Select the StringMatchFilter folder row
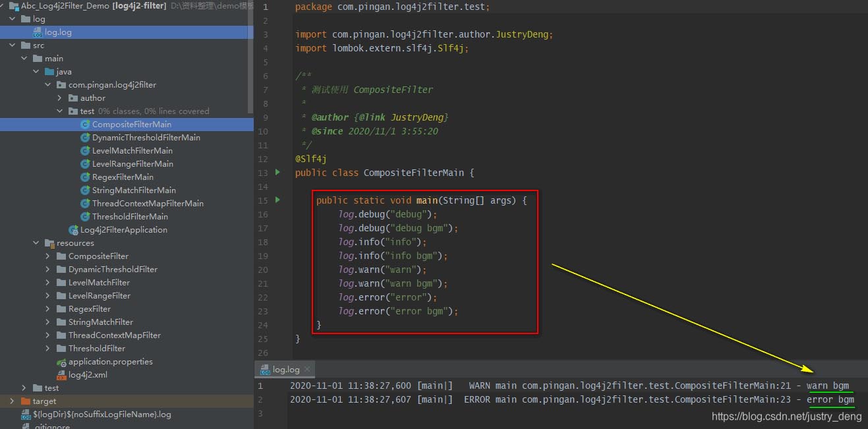 click(x=127, y=322)
